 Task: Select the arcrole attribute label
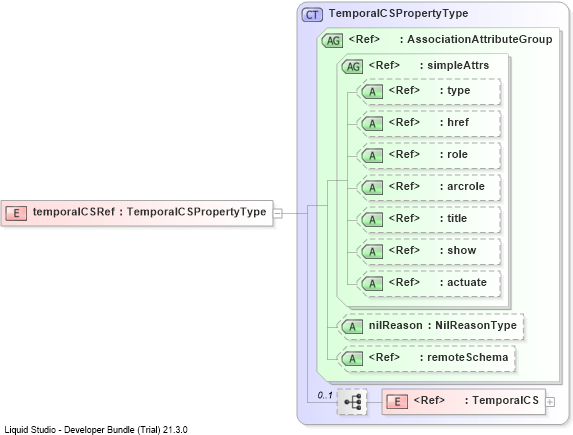tap(466, 186)
